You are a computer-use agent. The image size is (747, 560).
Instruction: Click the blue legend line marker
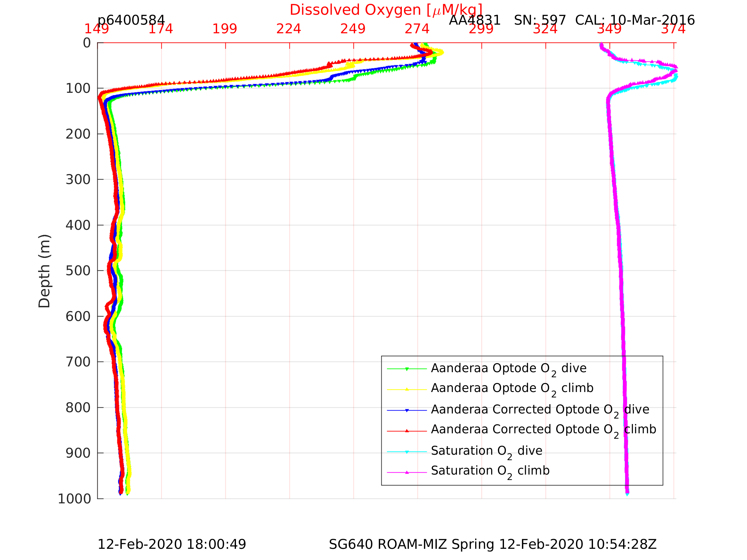click(x=407, y=411)
